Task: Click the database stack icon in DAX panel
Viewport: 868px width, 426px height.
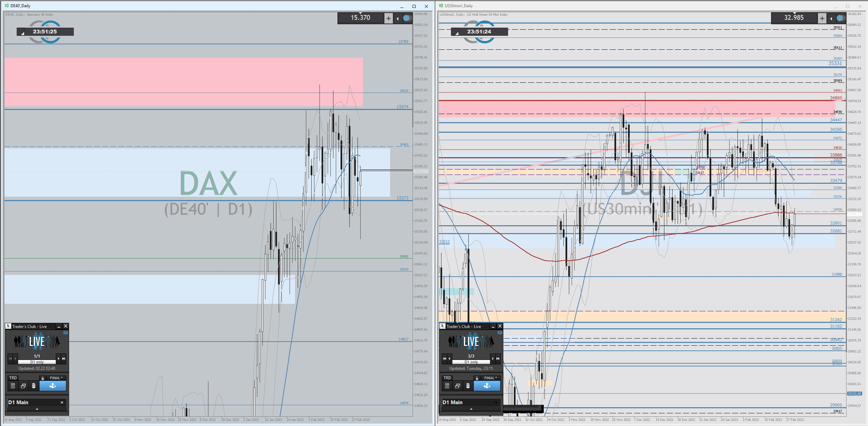Action: tap(34, 386)
